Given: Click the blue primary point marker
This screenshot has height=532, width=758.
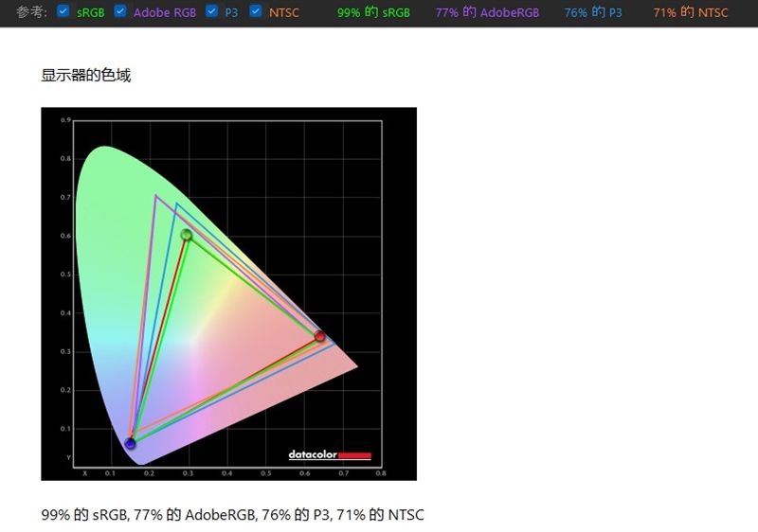Looking at the screenshot, I should (130, 443).
